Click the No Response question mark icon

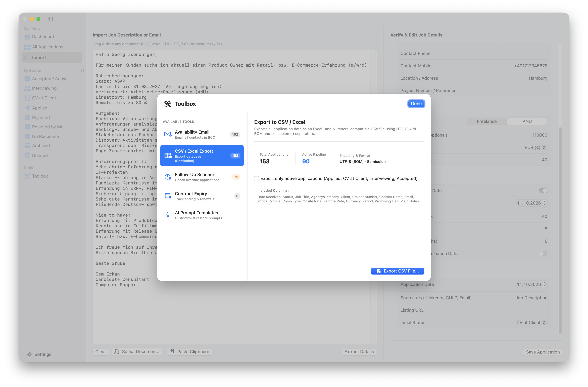[27, 136]
